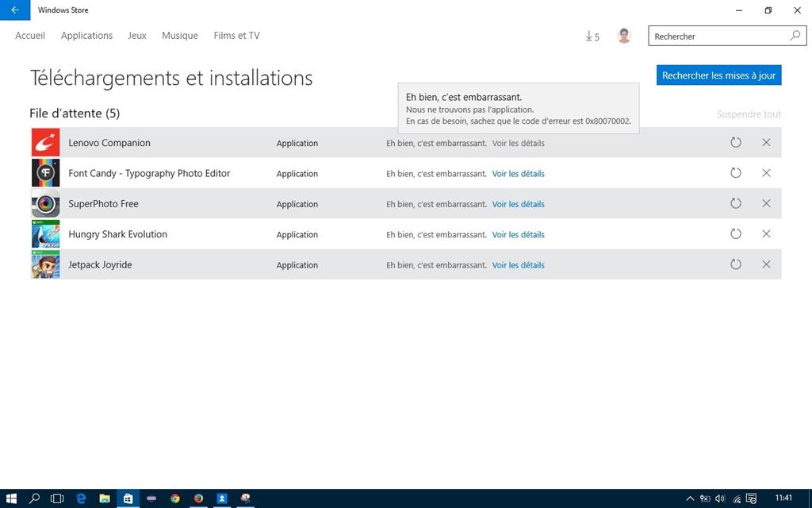Image resolution: width=812 pixels, height=508 pixels.
Task: Retry download of Lenovo Companion
Action: tap(735, 143)
